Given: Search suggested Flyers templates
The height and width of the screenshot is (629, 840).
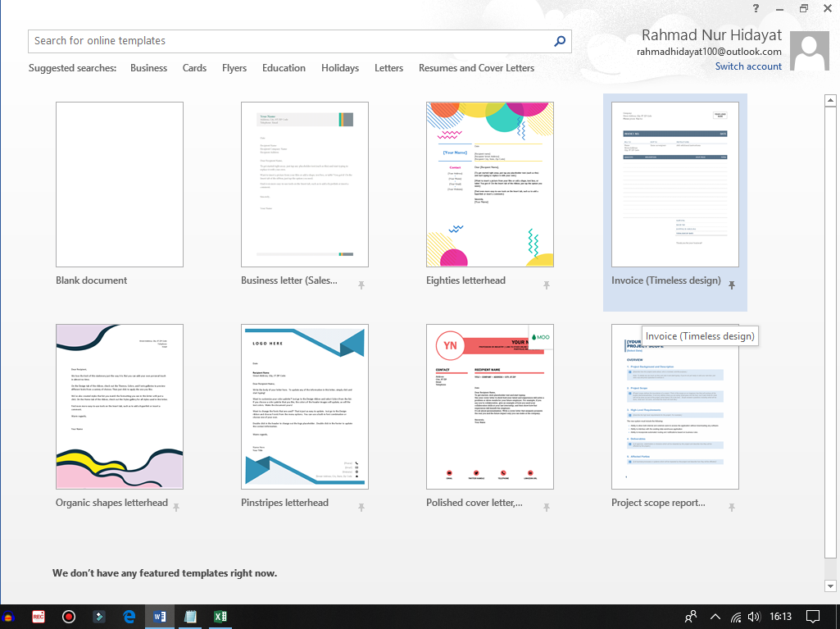Looking at the screenshot, I should pos(234,68).
